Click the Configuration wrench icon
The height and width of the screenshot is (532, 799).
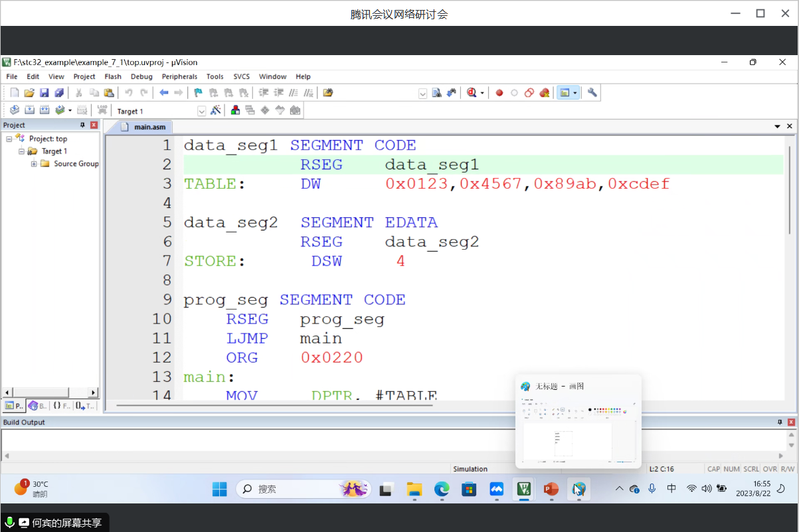[592, 93]
